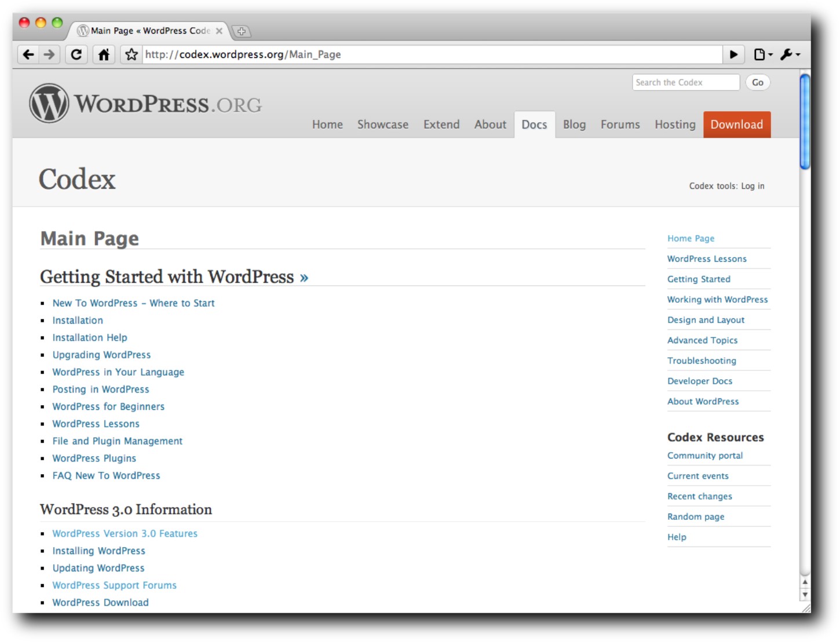The width and height of the screenshot is (840, 642).
Task: Open WordPress Download link
Action: (100, 603)
